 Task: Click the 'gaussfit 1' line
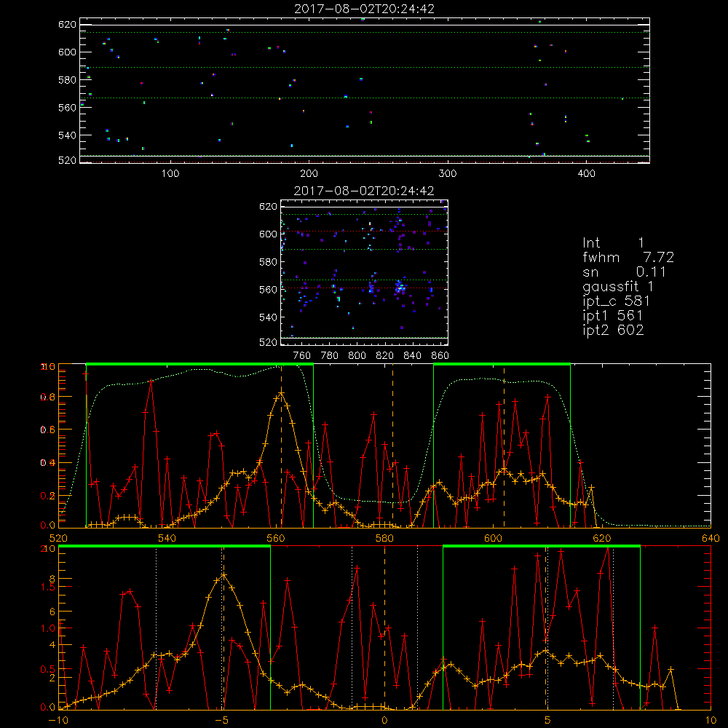(618, 286)
